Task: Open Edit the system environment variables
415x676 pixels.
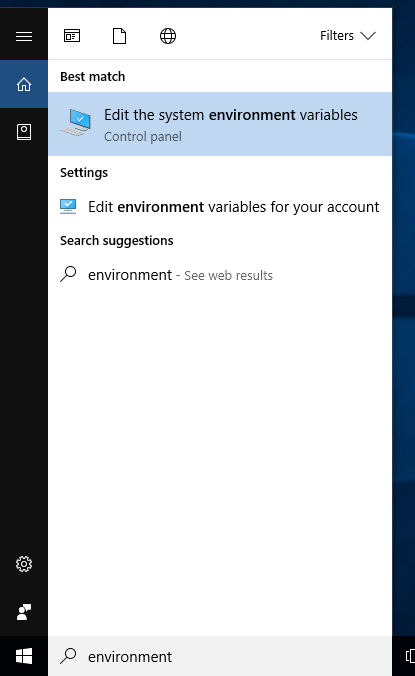Action: (x=220, y=124)
